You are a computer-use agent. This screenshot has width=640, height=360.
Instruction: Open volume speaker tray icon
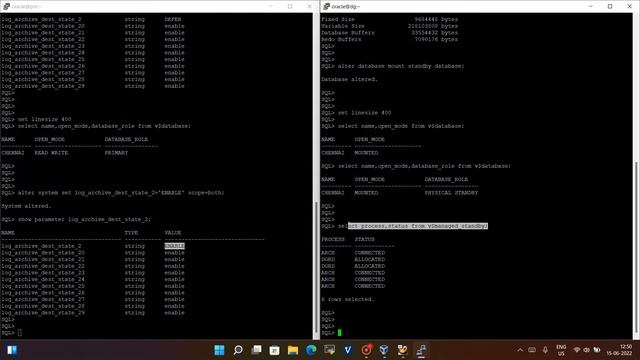click(x=587, y=350)
